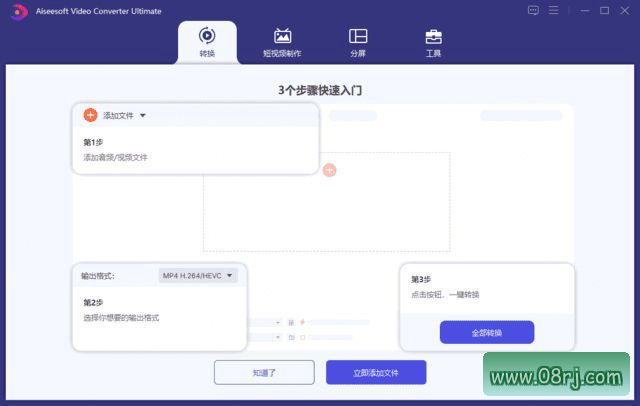Click the 选择你想要的输出格式 description text
This screenshot has width=640, height=406.
(121, 318)
